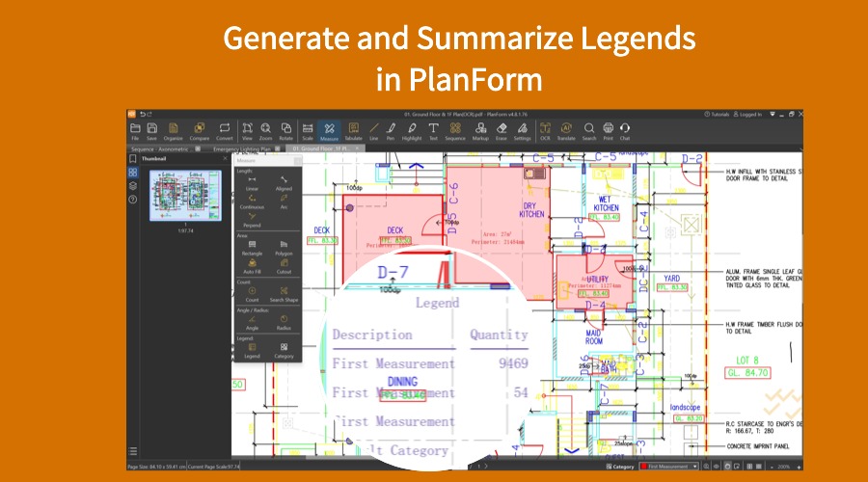
Task: Open the help sidebar icon
Action: pyautogui.click(x=133, y=200)
